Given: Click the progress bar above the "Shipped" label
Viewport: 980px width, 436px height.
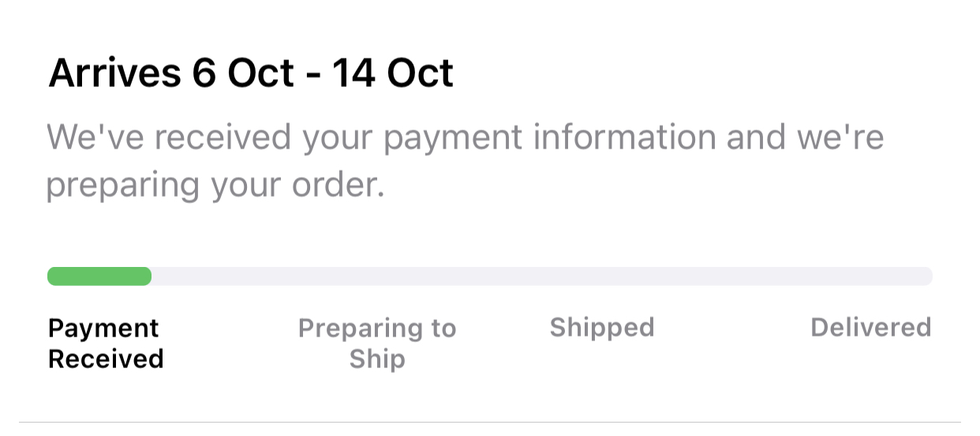Looking at the screenshot, I should point(602,276).
